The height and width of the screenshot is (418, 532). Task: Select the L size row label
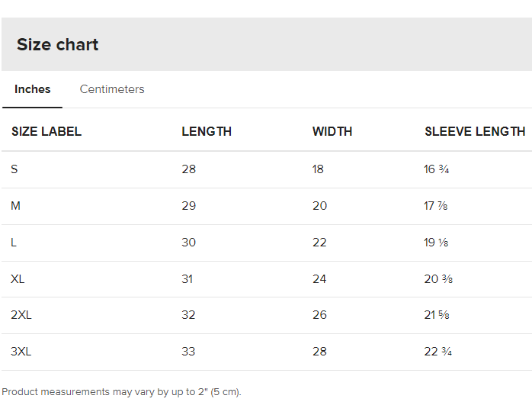pos(14,243)
